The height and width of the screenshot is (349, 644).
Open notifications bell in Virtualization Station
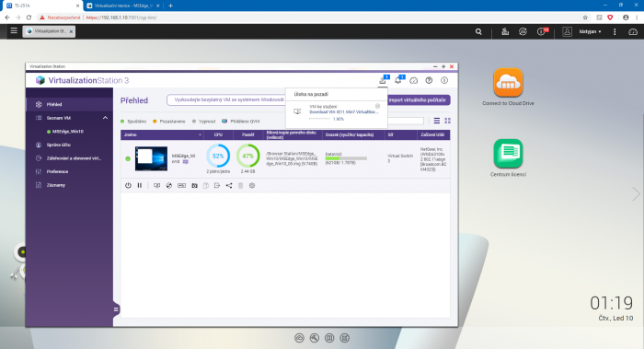(x=398, y=80)
